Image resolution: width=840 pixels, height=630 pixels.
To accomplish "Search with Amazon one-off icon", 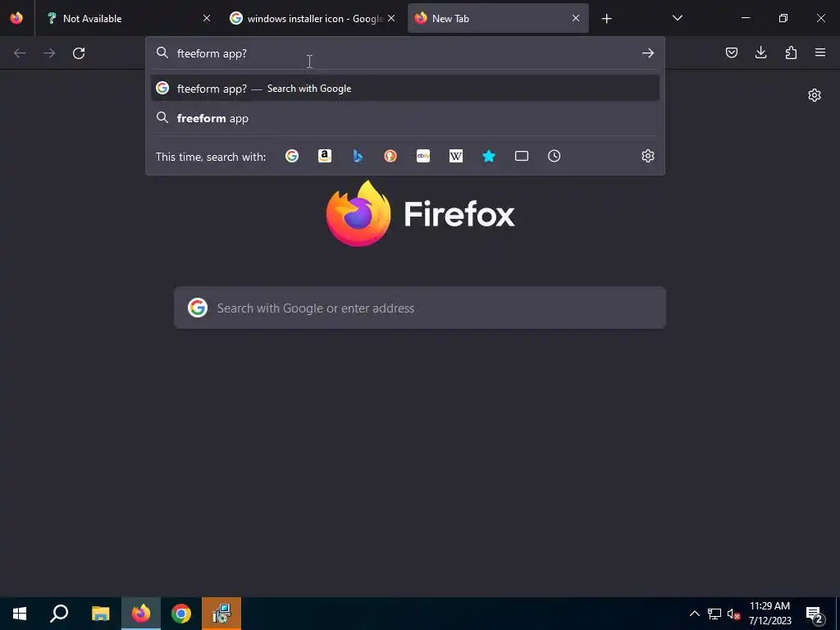I will click(325, 156).
